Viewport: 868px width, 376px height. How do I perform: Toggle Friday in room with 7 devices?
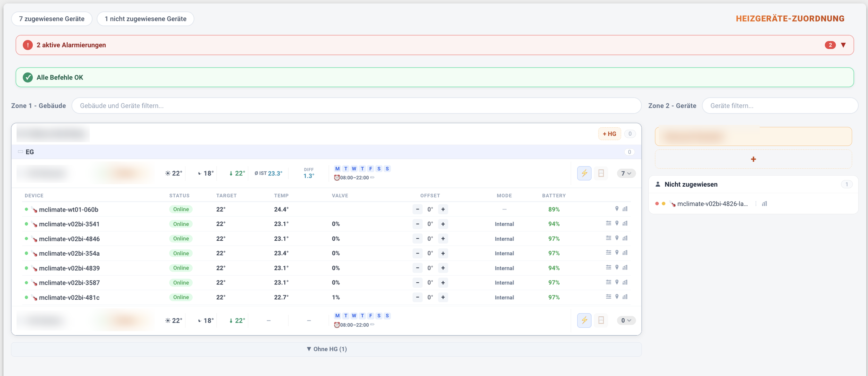point(370,169)
